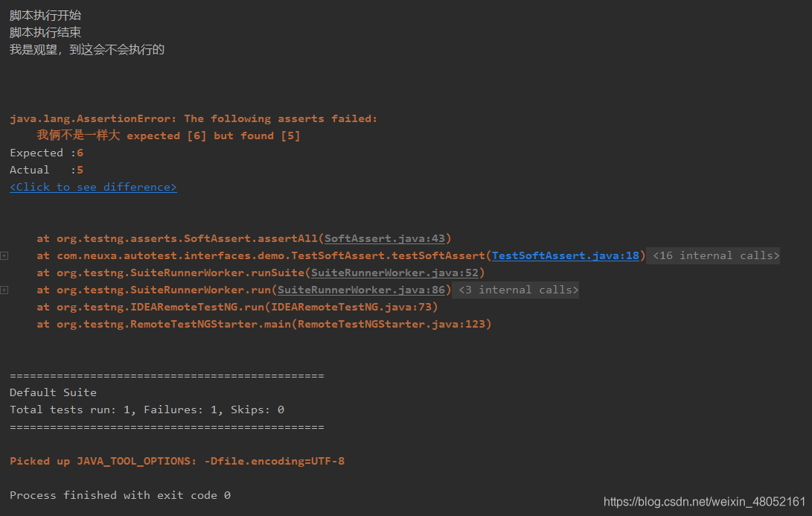Click gutter plus beside testSoftAssert stack line
The image size is (812, 516).
click(x=4, y=255)
